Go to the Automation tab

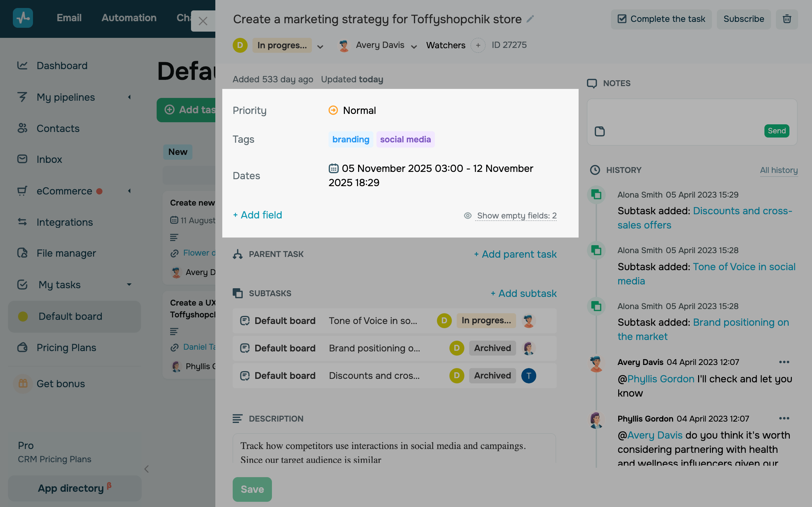[x=129, y=18]
